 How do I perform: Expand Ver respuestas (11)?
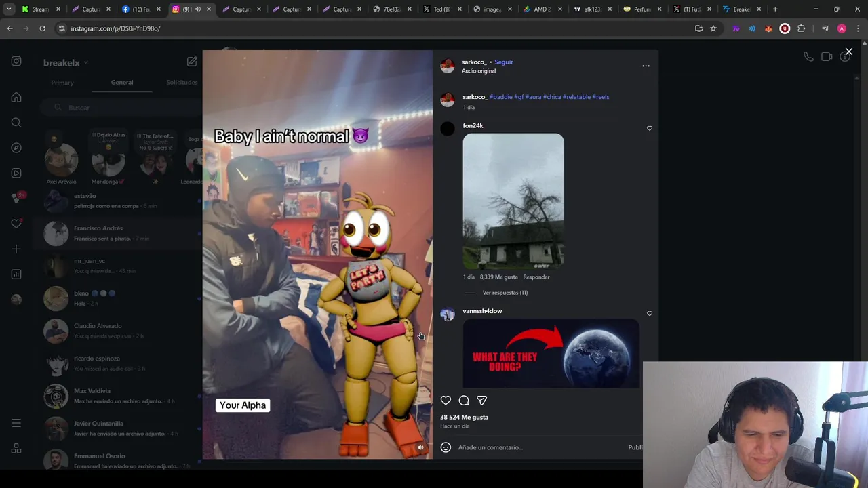[505, 293]
